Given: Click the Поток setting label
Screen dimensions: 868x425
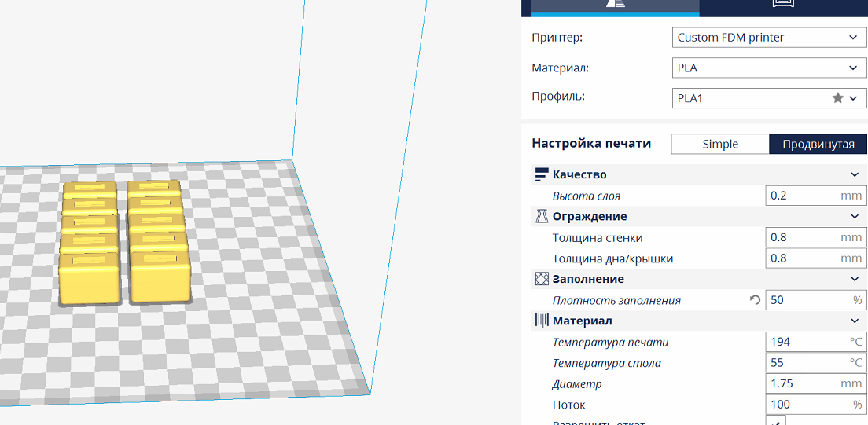Looking at the screenshot, I should (569, 405).
